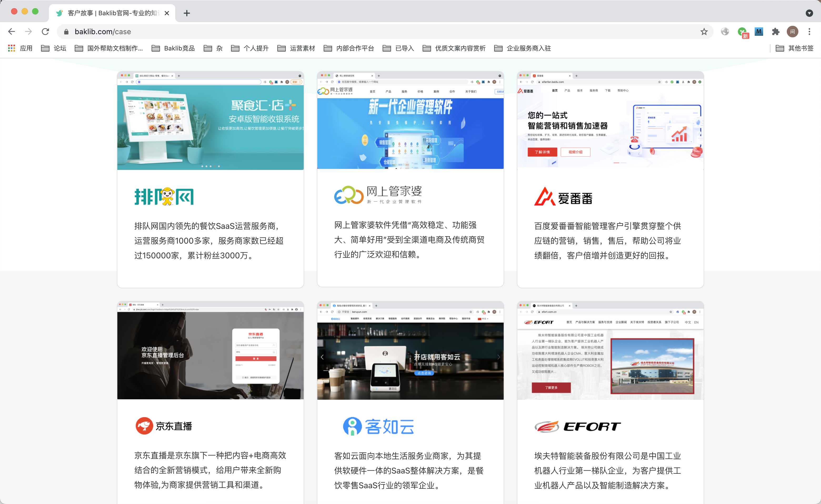Open the 个人提升 bookmark folder
The height and width of the screenshot is (504, 821).
tap(250, 48)
